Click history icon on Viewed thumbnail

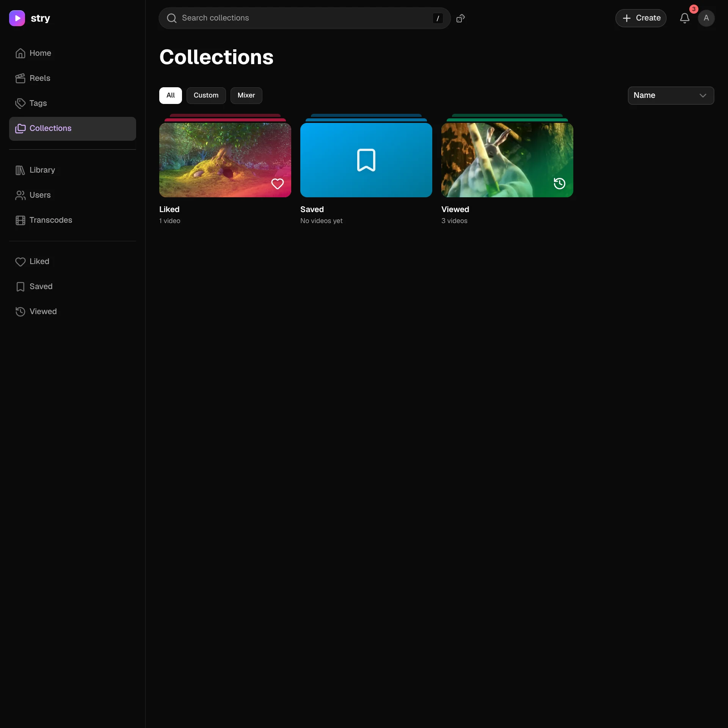560,184
